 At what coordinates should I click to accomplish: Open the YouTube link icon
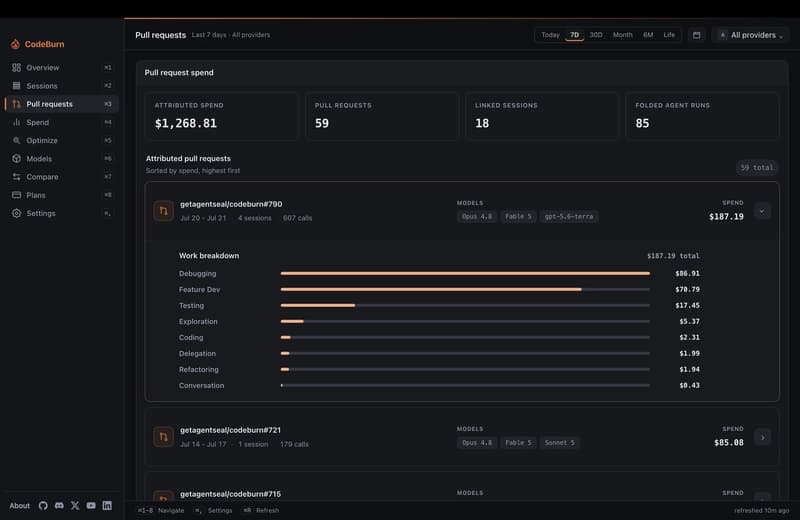point(91,506)
